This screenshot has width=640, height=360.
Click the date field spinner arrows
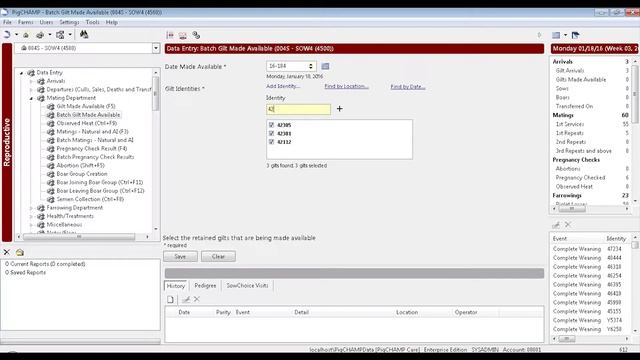coord(311,66)
